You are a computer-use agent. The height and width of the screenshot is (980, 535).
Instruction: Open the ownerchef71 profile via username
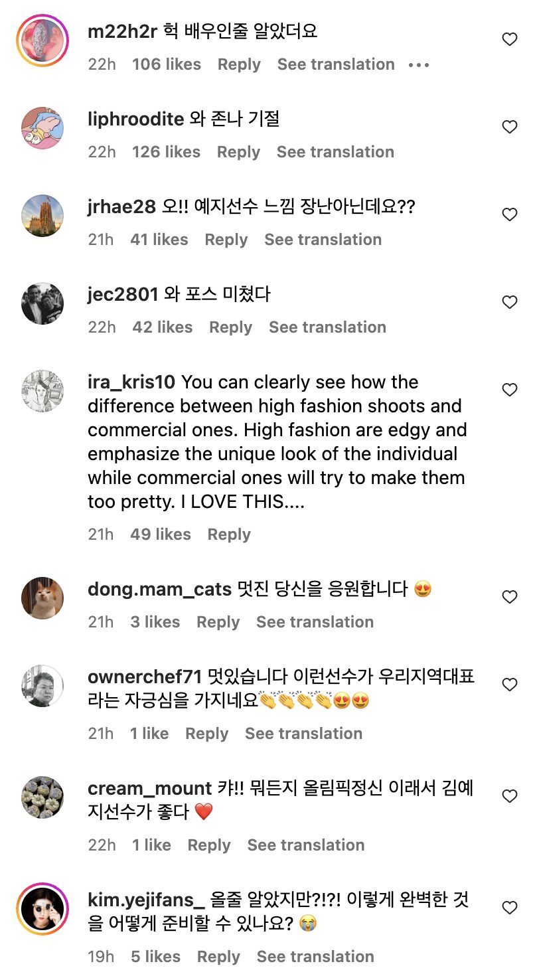pyautogui.click(x=144, y=677)
